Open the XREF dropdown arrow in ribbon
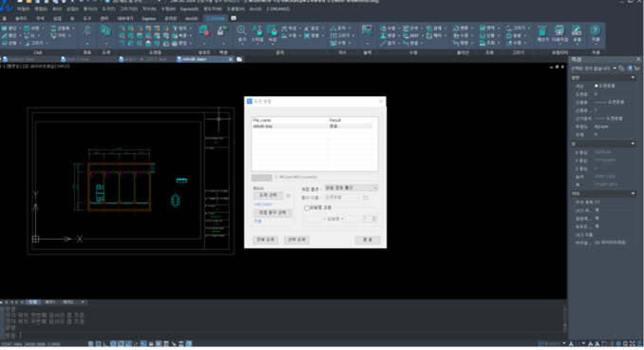Screen dimensions: 644x350 [x=422, y=36]
